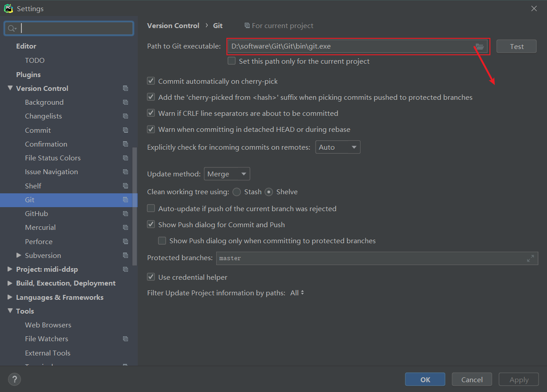Toggle the CRLF line separators warning checkbox
Viewport: 547px width, 392px height.
[x=151, y=113]
